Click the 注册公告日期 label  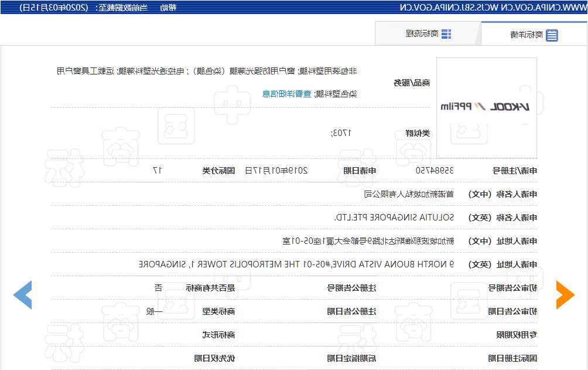[352, 311]
